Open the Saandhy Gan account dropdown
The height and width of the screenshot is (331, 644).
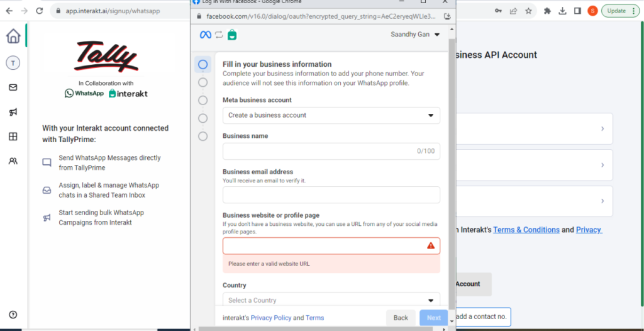415,35
